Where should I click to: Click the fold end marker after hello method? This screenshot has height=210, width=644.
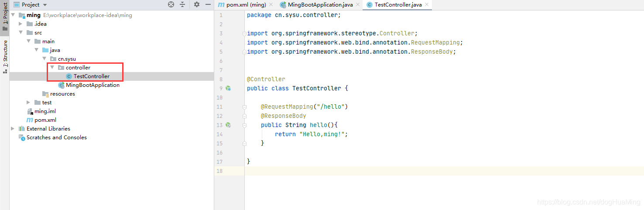(244, 143)
